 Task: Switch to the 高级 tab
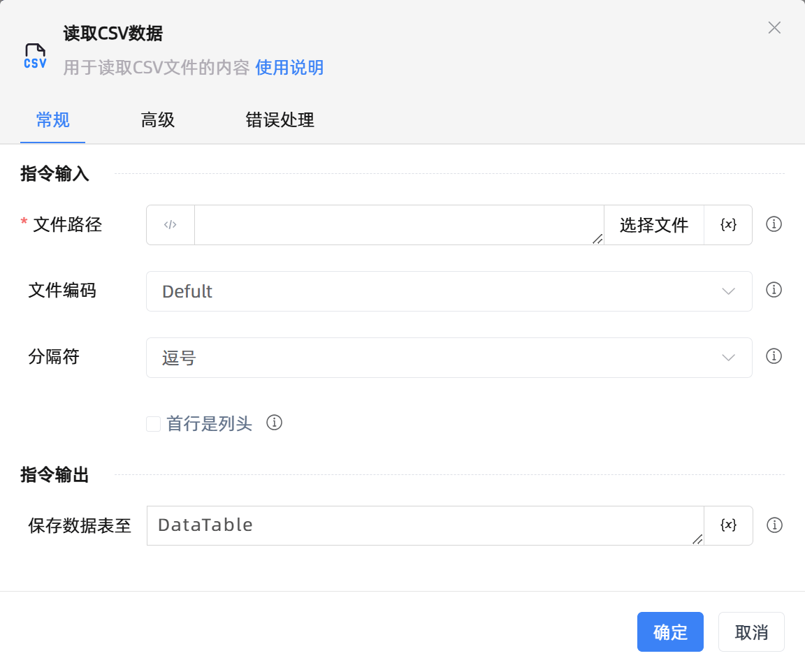pyautogui.click(x=158, y=120)
